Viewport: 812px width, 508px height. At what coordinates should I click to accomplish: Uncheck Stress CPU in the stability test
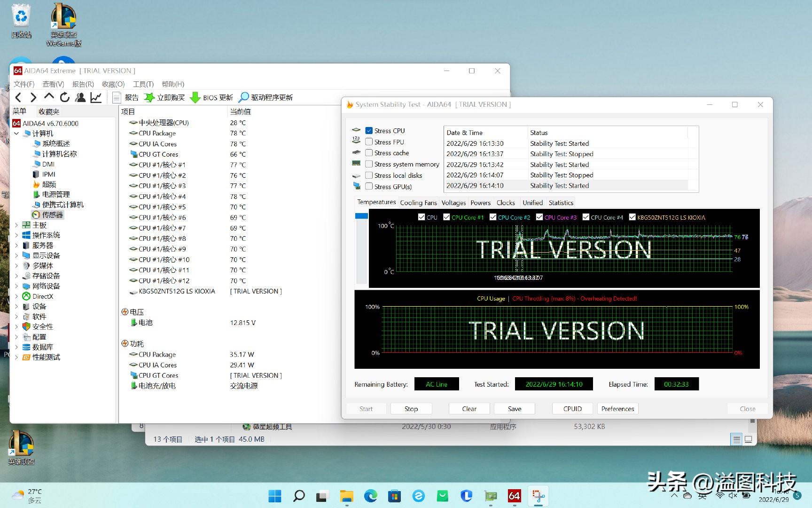(369, 130)
